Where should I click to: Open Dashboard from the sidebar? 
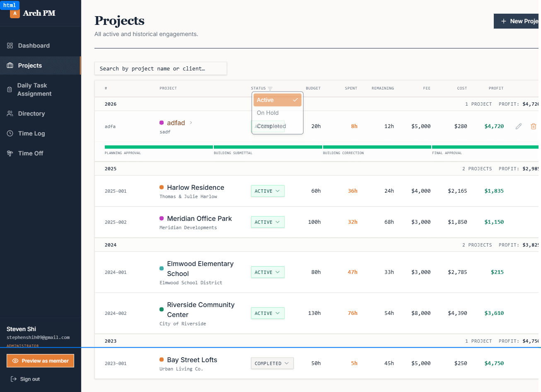click(40, 46)
